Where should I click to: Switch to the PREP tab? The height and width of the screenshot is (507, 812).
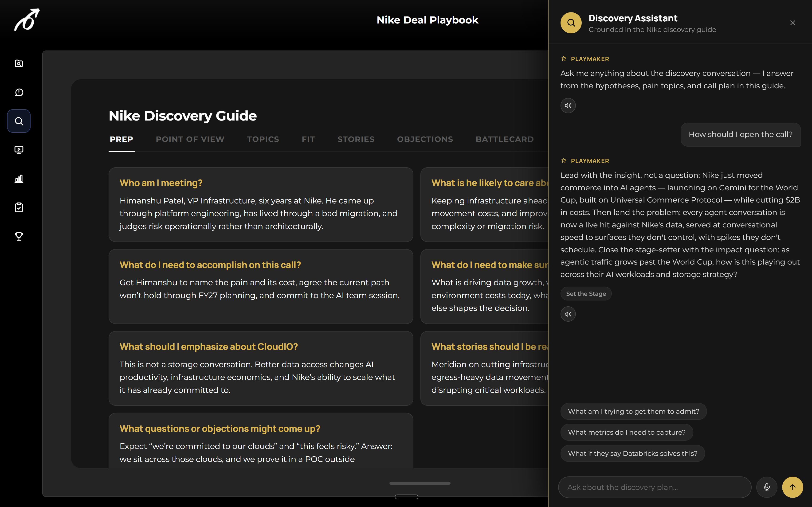pyautogui.click(x=122, y=140)
